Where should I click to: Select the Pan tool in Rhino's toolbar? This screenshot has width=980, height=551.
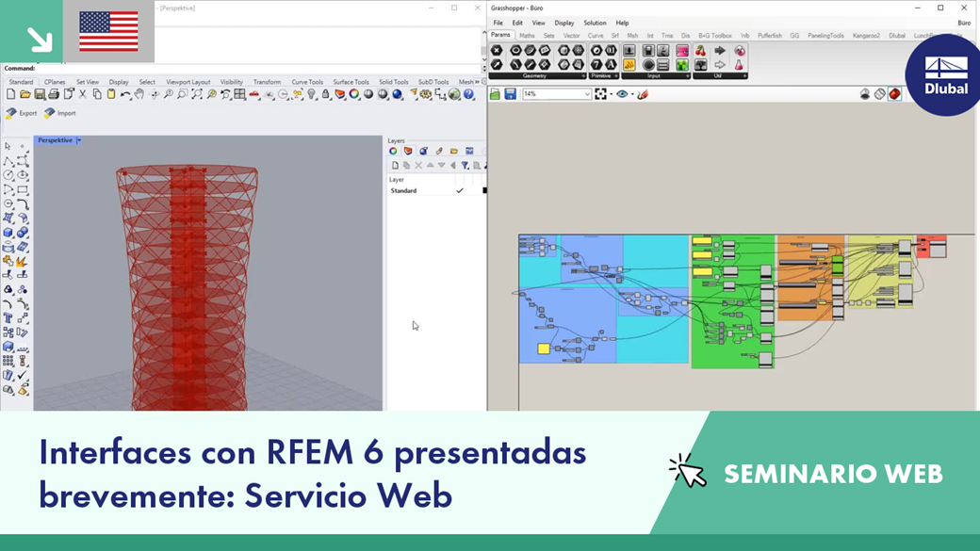[138, 95]
